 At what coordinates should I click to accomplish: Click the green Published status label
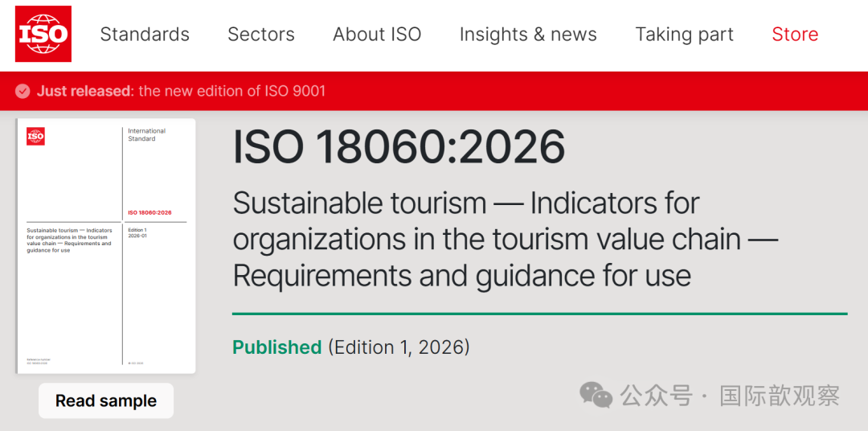pos(276,347)
